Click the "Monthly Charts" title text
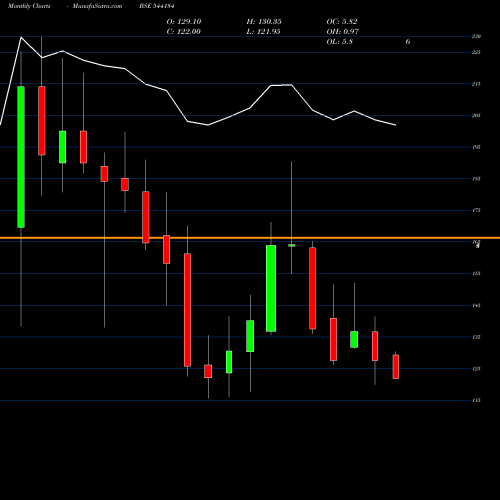 click(29, 6)
